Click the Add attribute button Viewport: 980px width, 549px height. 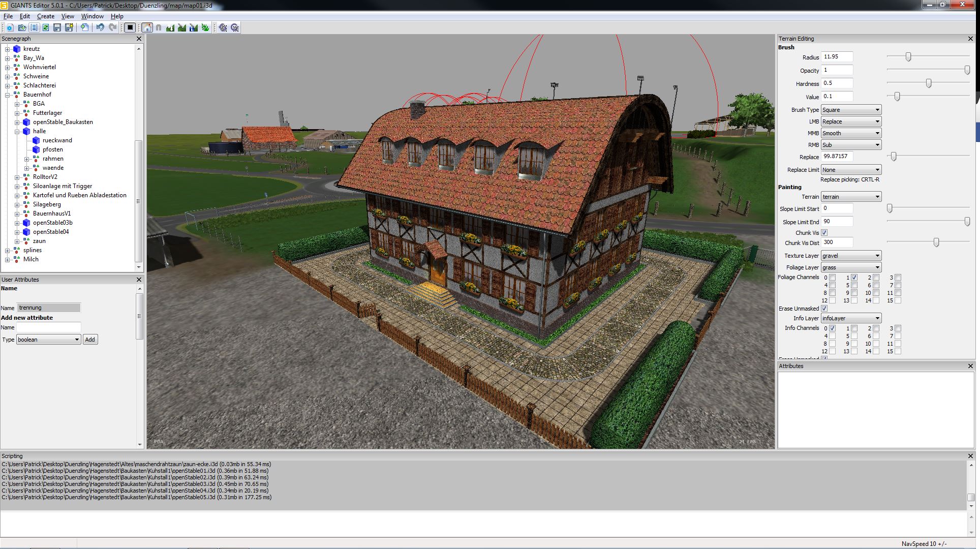pos(90,340)
